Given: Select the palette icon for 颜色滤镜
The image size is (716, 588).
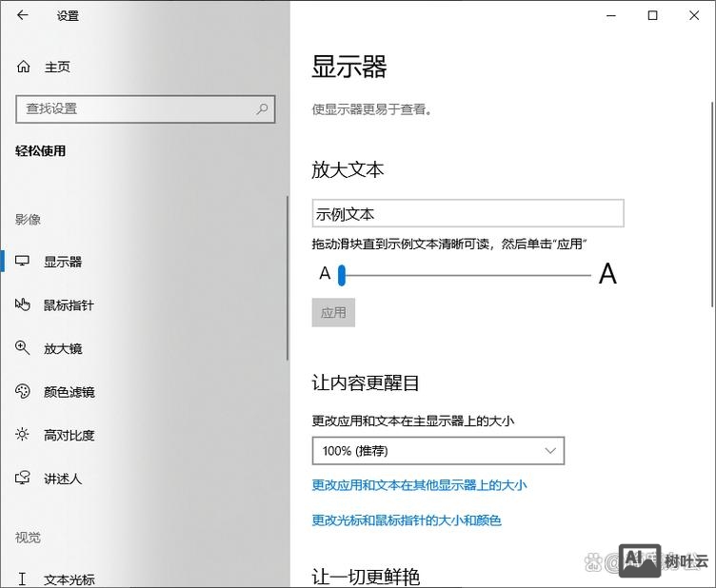Looking at the screenshot, I should [x=23, y=391].
